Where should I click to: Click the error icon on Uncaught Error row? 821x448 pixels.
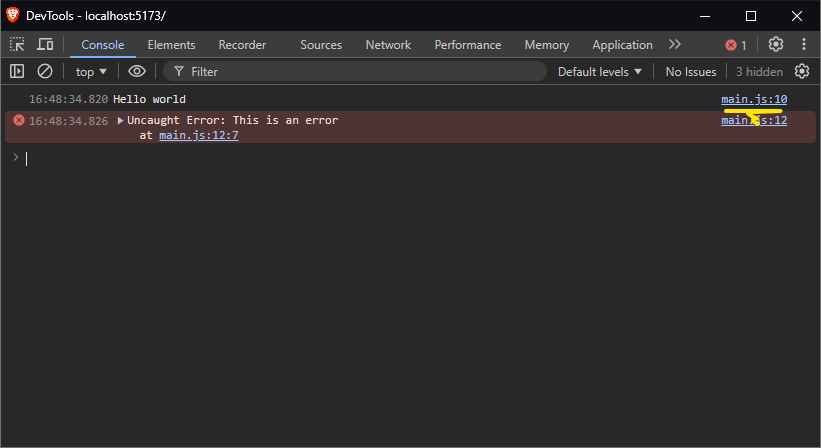[18, 120]
